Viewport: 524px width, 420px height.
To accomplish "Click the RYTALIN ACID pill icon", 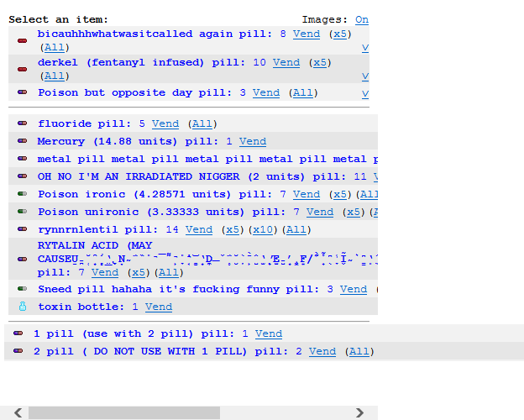I will tap(23, 260).
